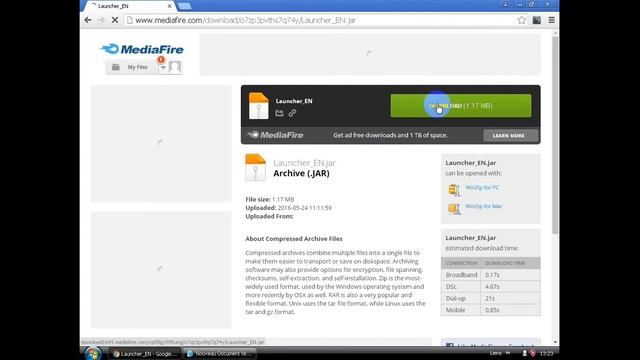Open a new tab with the new-tab button
This screenshot has height=360, width=640.
coord(184,6)
